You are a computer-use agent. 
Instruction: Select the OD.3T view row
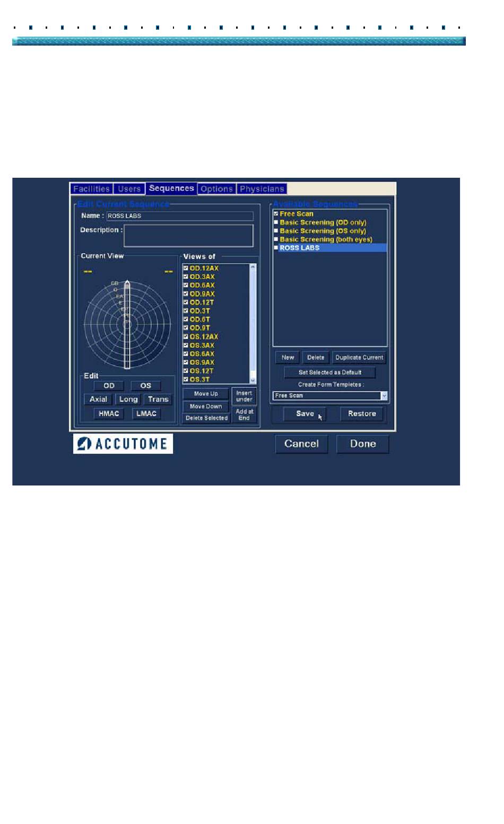tap(200, 311)
